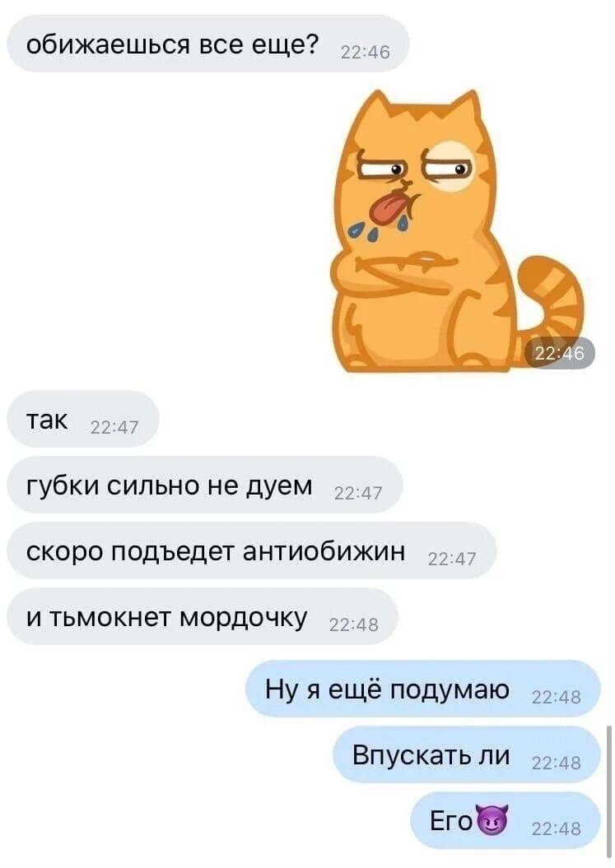
Task: Select the reply bubble 'Впускать ли'
Action: [467, 754]
